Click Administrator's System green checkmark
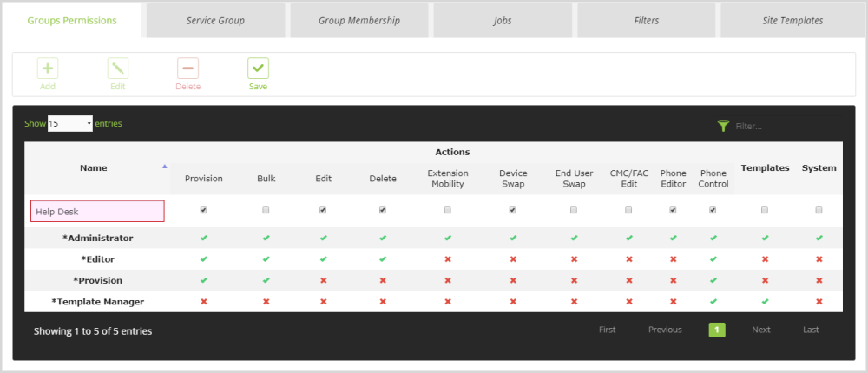This screenshot has width=868, height=373. point(819,237)
